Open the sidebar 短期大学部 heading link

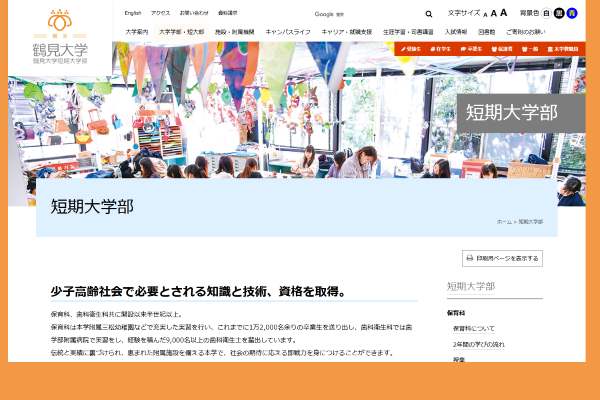[471, 286]
